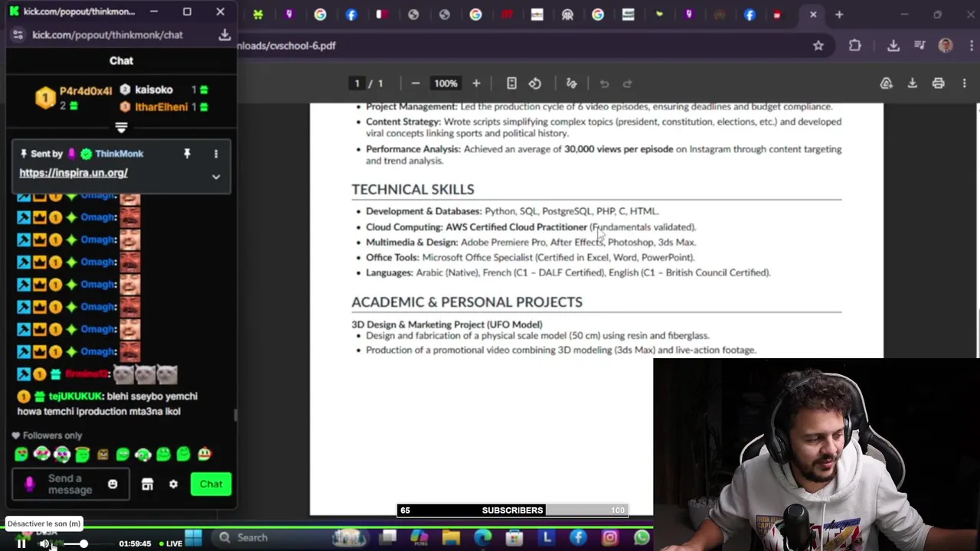Click the fit to page icon
The height and width of the screenshot is (551, 980).
pos(511,83)
